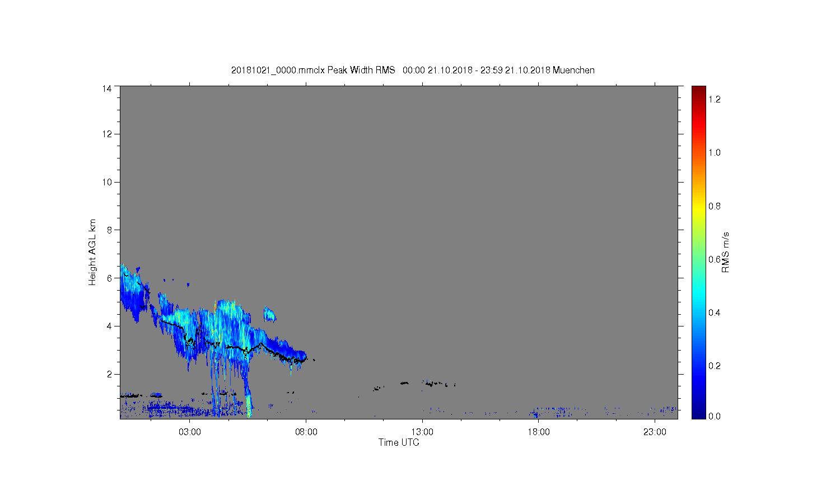
Task: Click the height tick label 4
Action: click(110, 326)
